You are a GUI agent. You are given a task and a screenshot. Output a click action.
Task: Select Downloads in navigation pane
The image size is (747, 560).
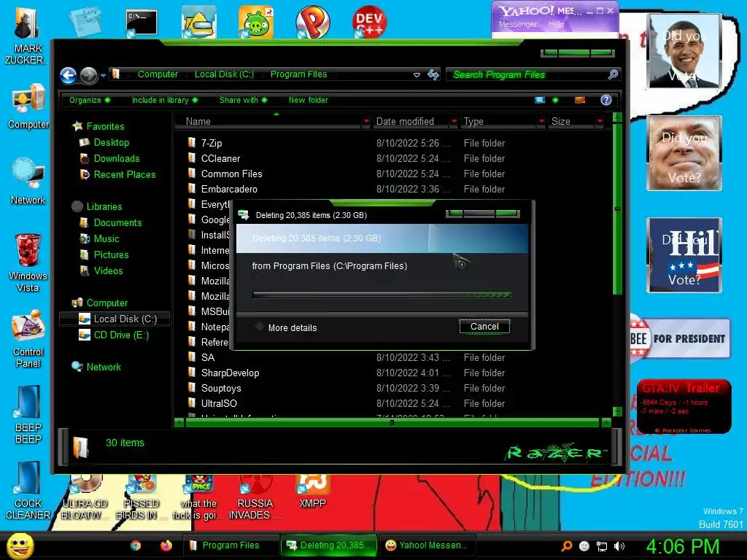pos(117,158)
